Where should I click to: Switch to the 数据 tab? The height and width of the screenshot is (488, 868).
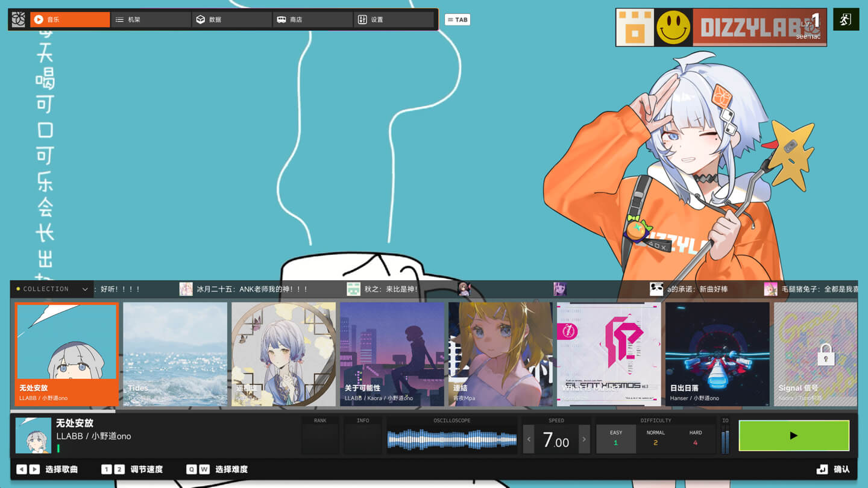(231, 20)
